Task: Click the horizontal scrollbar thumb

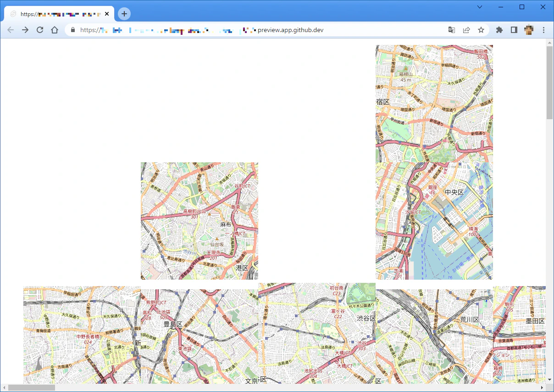Action: point(32,388)
